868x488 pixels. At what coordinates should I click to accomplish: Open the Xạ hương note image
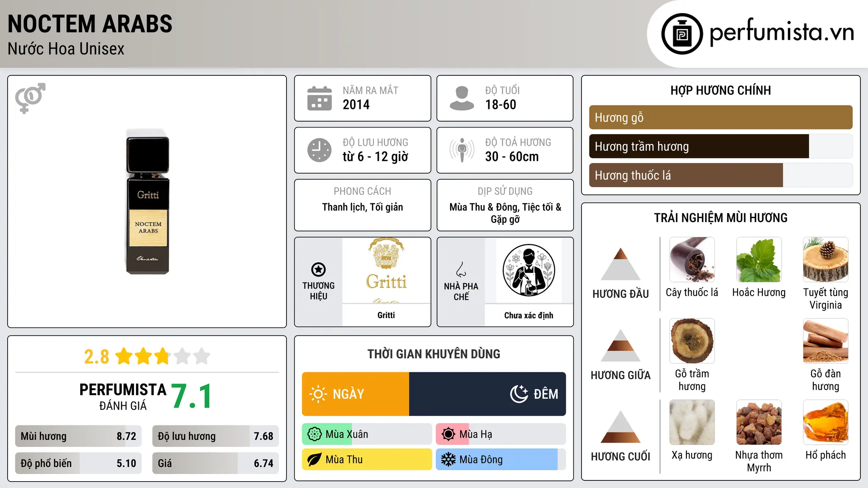point(692,422)
